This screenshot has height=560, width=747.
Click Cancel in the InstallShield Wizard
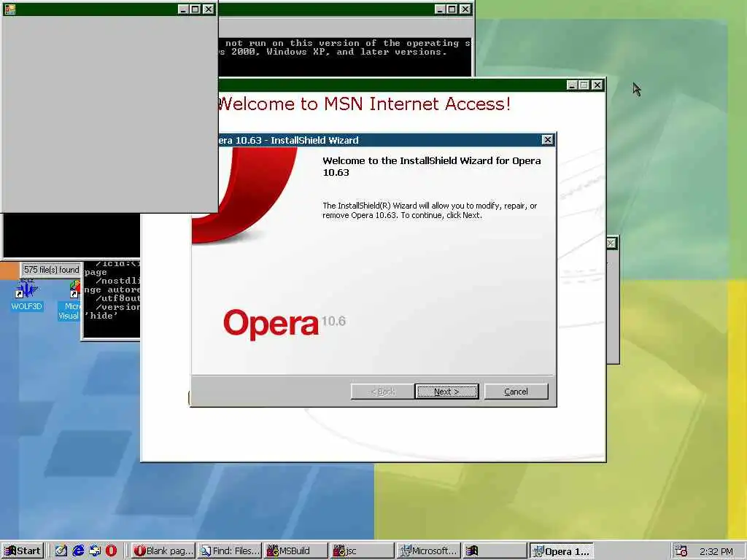(516, 392)
